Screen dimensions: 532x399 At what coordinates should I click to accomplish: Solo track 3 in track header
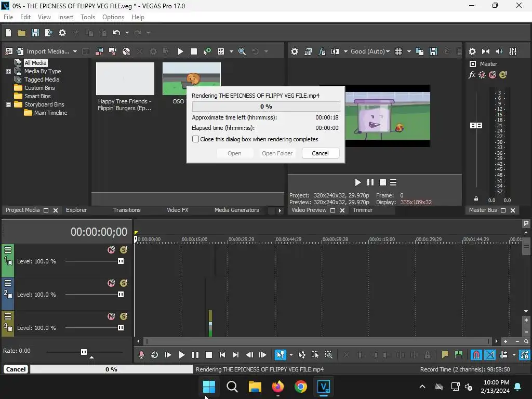(124, 316)
